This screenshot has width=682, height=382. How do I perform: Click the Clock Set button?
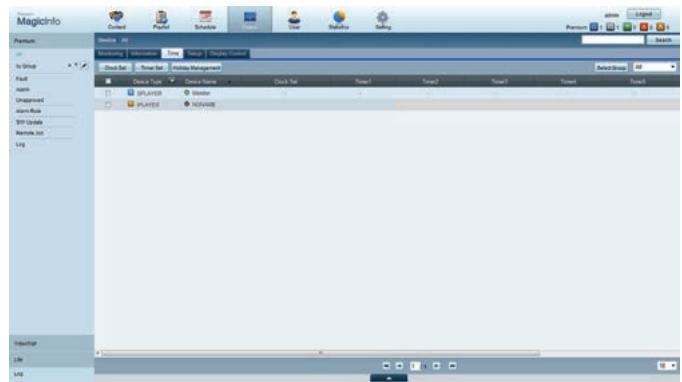click(x=115, y=68)
